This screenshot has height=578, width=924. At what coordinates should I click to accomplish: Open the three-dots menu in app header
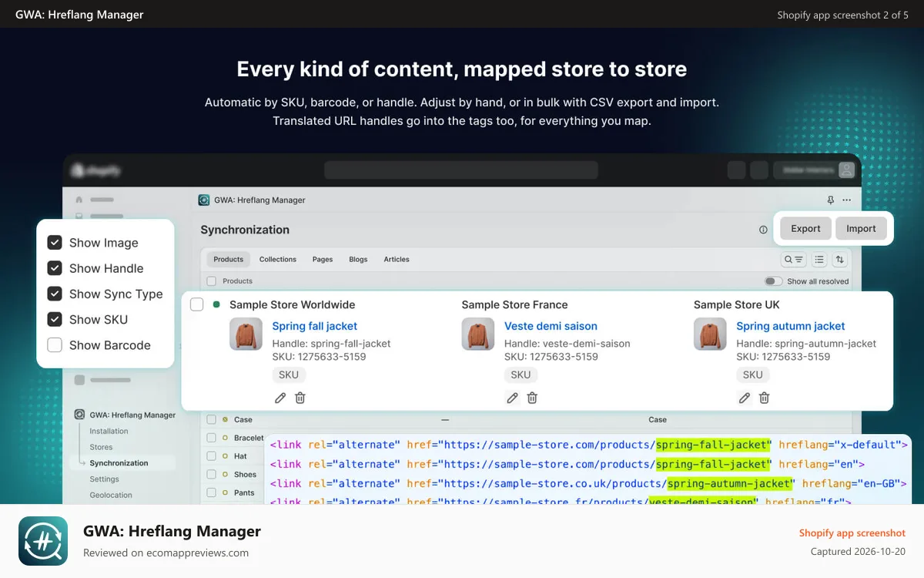pos(847,200)
